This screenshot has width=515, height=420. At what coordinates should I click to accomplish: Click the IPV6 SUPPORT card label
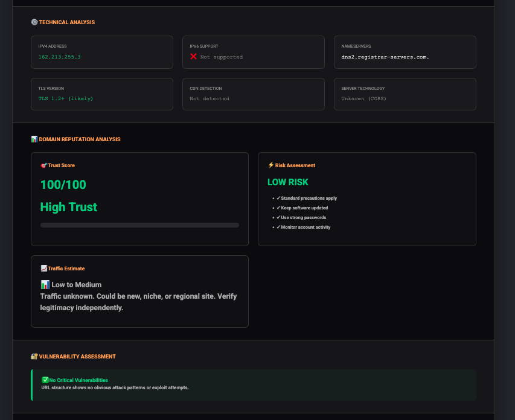(x=204, y=46)
